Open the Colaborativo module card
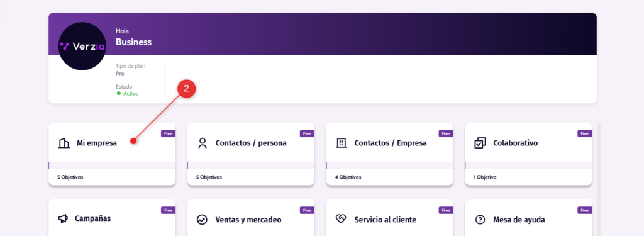The width and height of the screenshot is (644, 236). (528, 154)
